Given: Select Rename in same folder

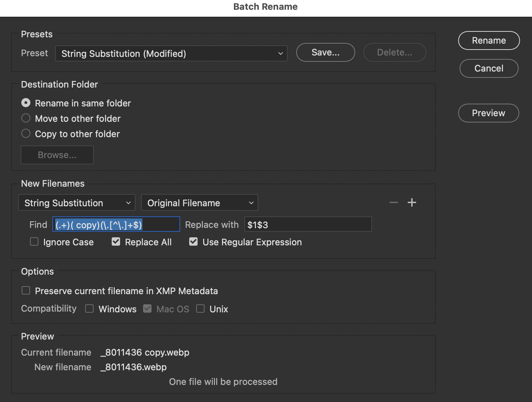Looking at the screenshot, I should tap(26, 103).
